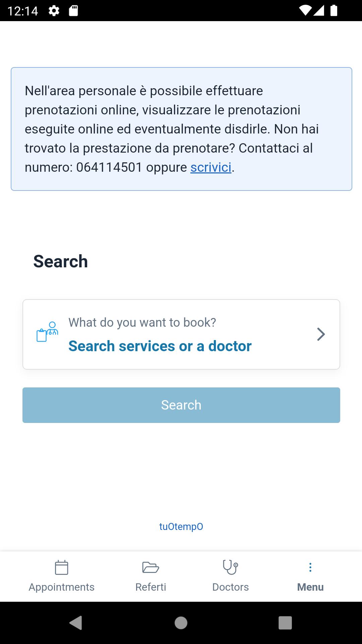Open the Appointments calendar icon

tap(62, 568)
